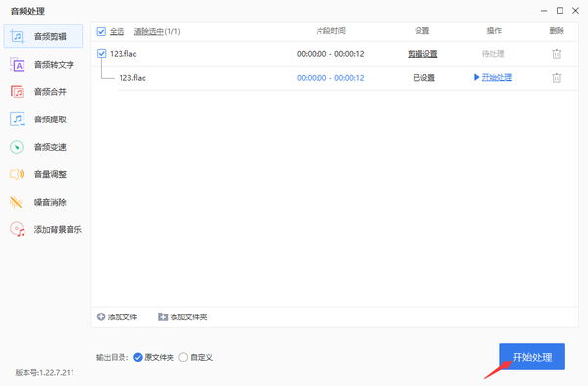Switch to the 音量调整 section
The height and width of the screenshot is (386, 588).
click(x=43, y=174)
